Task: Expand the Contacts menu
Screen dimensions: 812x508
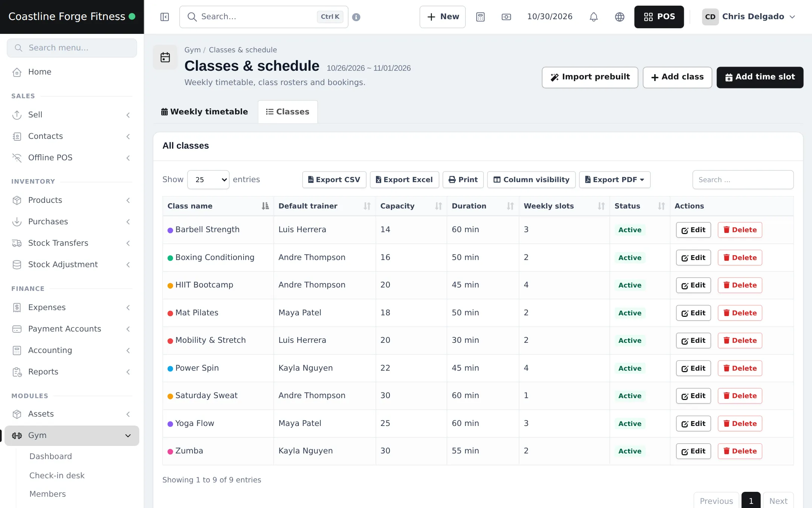Action: [71, 136]
